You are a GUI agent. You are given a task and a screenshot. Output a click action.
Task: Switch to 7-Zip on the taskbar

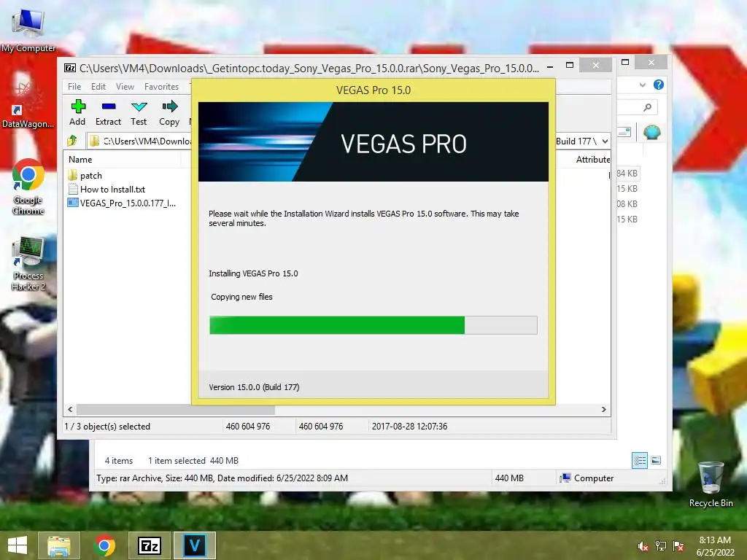[x=149, y=545]
